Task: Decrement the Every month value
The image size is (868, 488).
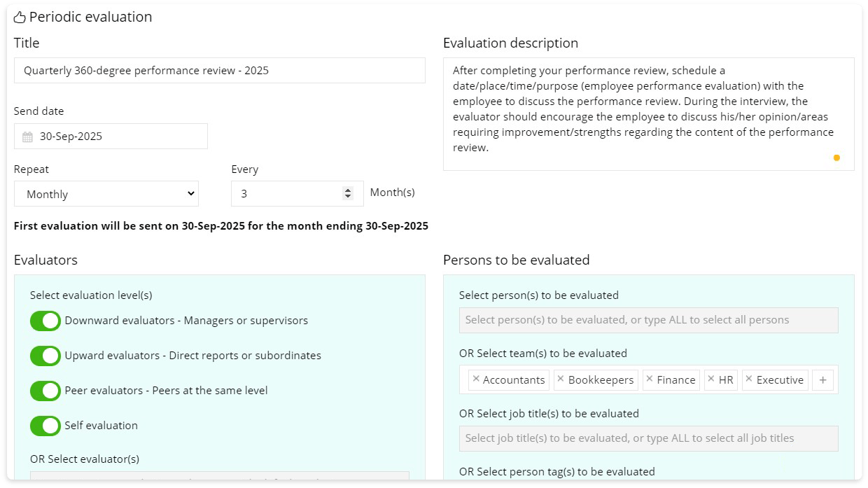Action: (x=348, y=197)
